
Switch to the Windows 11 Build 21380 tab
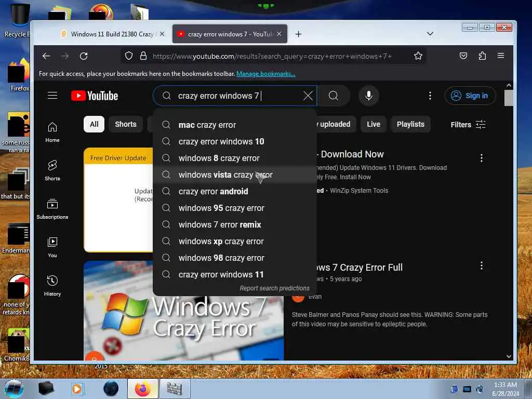point(112,34)
